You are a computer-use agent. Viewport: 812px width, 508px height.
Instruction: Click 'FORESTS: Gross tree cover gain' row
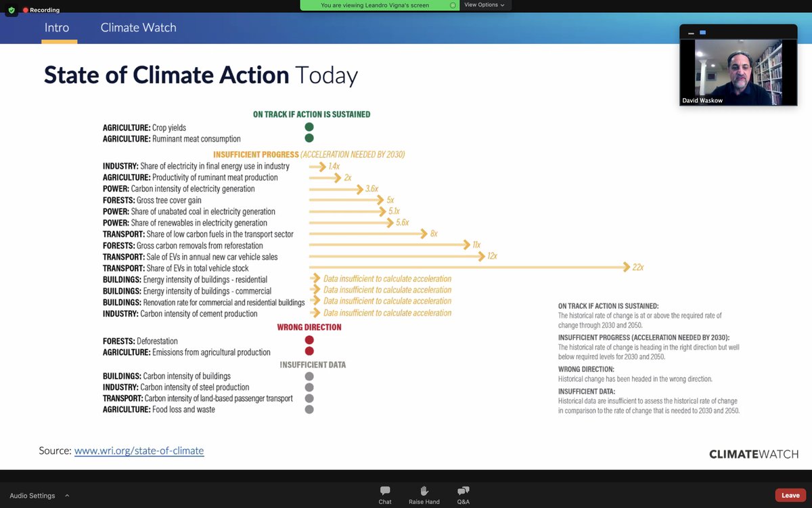[152, 200]
